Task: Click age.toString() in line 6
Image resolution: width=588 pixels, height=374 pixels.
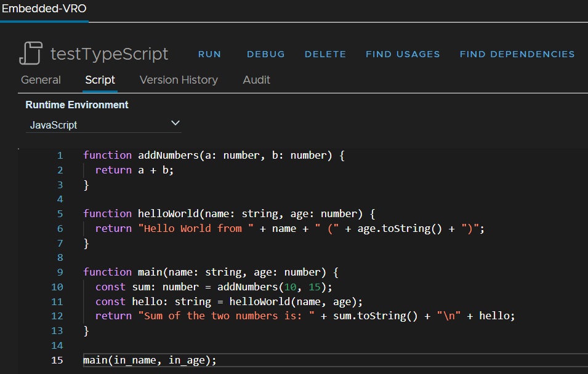Action: [x=400, y=229]
